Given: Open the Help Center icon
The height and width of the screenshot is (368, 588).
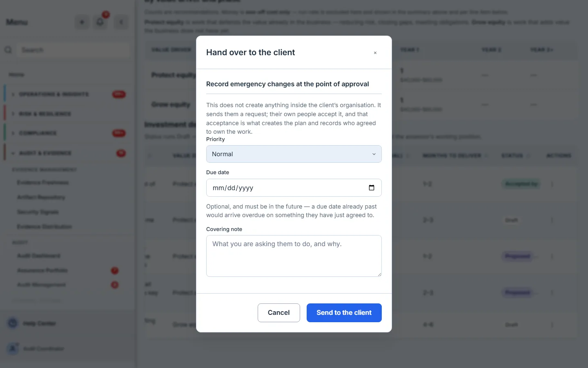Looking at the screenshot, I should (x=13, y=323).
